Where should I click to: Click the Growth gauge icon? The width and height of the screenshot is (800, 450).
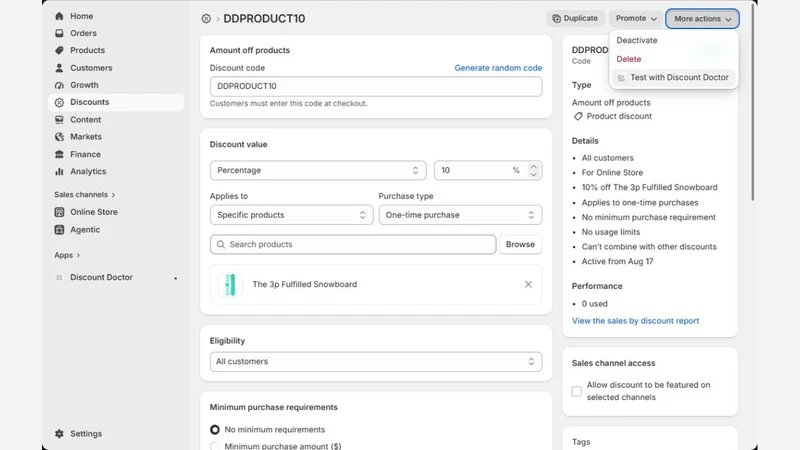pyautogui.click(x=59, y=85)
